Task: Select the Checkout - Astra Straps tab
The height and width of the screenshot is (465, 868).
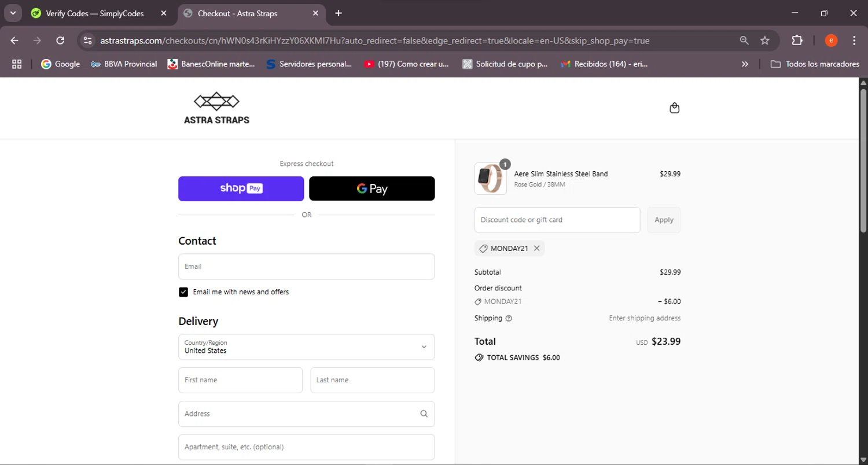Action: point(237,13)
